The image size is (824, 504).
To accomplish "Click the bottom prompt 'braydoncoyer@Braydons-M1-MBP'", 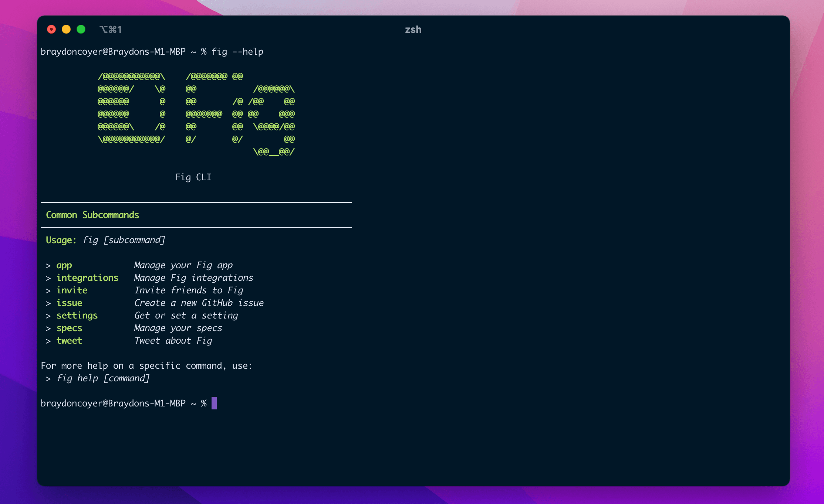I will (113, 403).
